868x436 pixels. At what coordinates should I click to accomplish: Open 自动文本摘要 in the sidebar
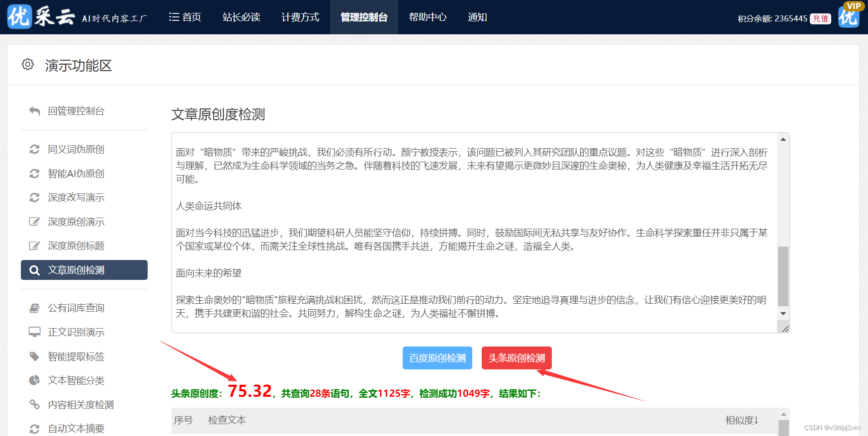point(76,429)
